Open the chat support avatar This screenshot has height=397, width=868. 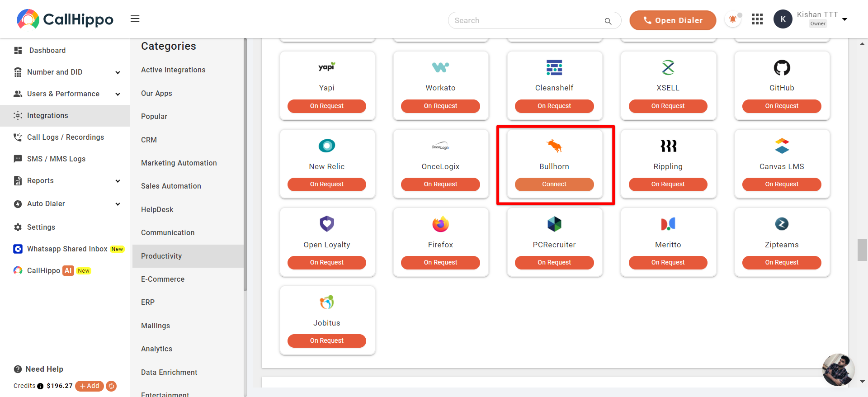(838, 370)
